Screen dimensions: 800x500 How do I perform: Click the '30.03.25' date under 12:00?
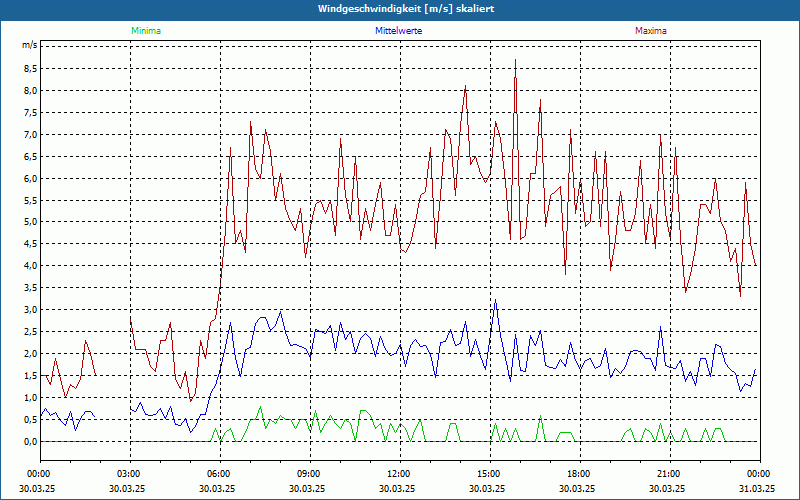tap(397, 488)
